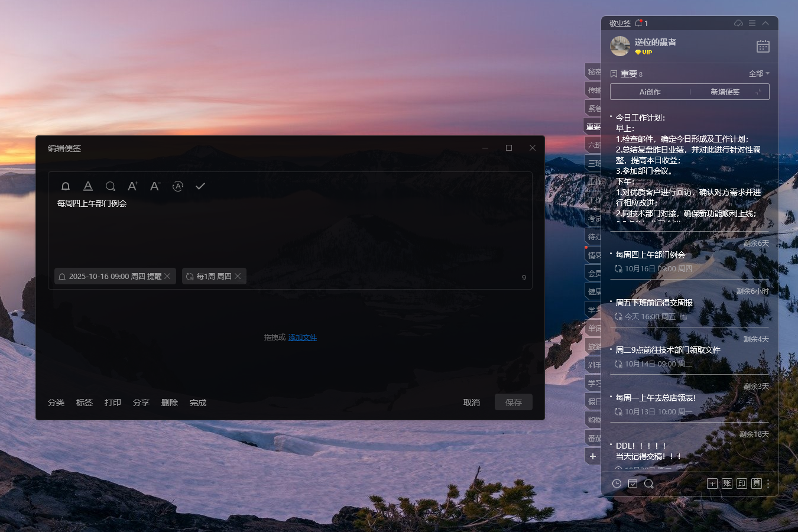Collapse the panel with the up chevron

[x=765, y=23]
